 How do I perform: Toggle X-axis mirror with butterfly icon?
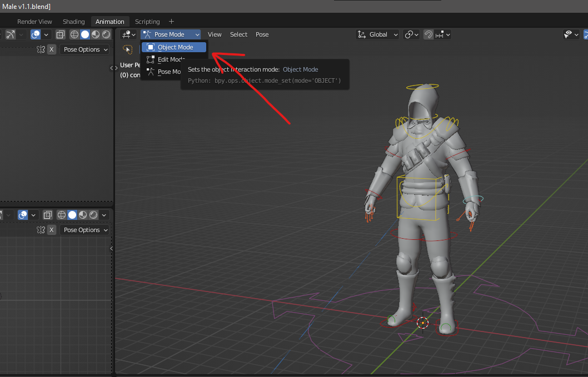tap(41, 49)
